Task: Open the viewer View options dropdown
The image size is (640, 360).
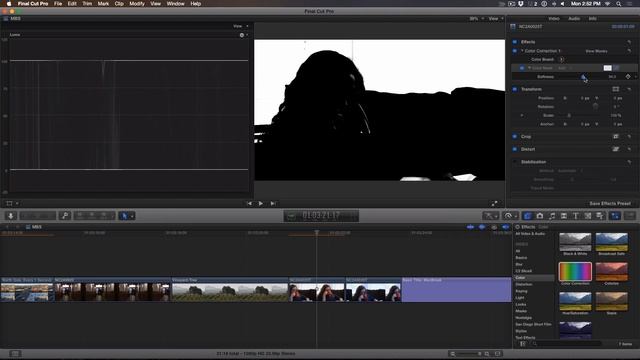Action: (x=496, y=19)
